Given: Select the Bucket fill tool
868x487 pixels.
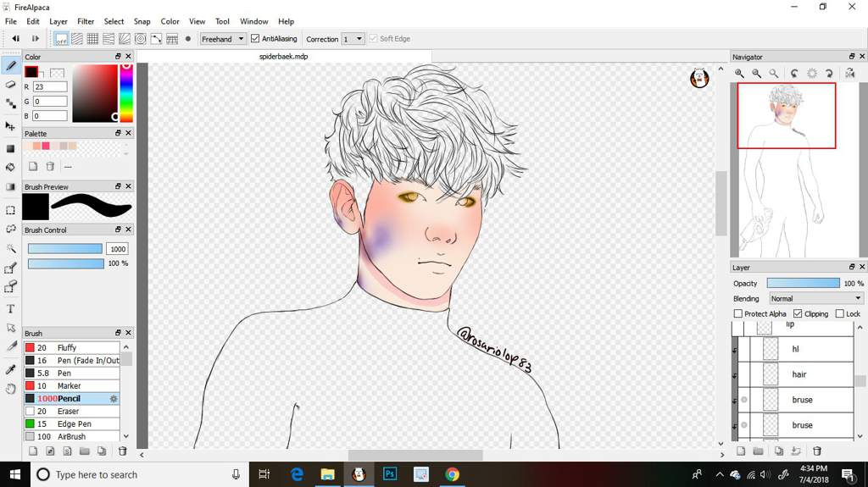Looking at the screenshot, I should (x=10, y=167).
